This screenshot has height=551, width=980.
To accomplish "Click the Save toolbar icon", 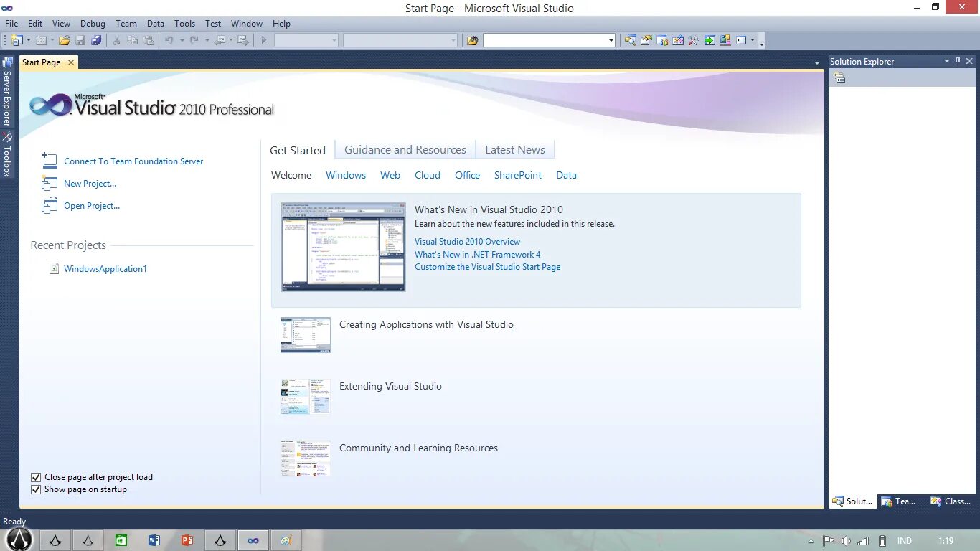I will [81, 40].
